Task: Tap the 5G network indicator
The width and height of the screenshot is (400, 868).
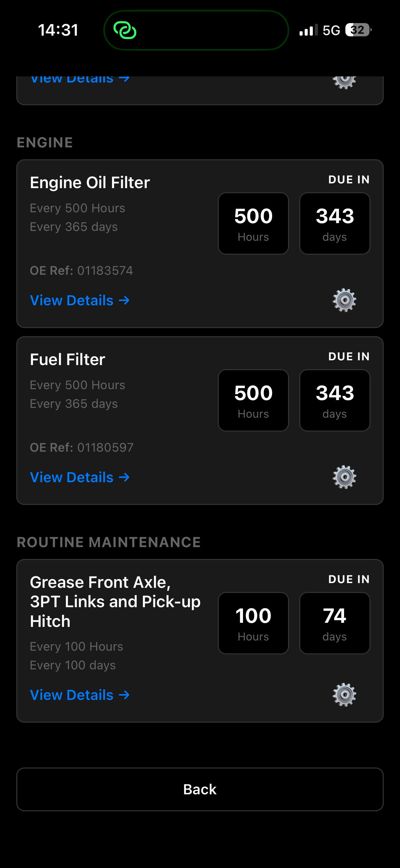Action: click(331, 30)
